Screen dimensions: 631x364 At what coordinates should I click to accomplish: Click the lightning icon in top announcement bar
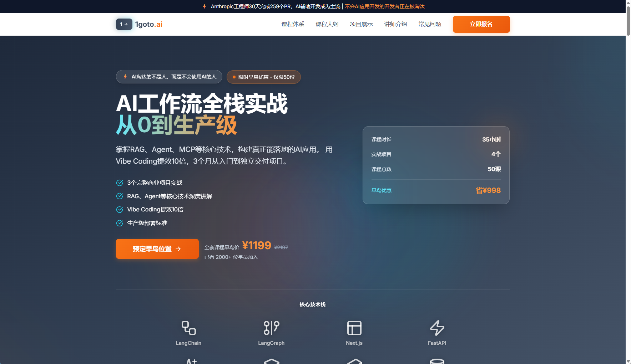(x=205, y=6)
